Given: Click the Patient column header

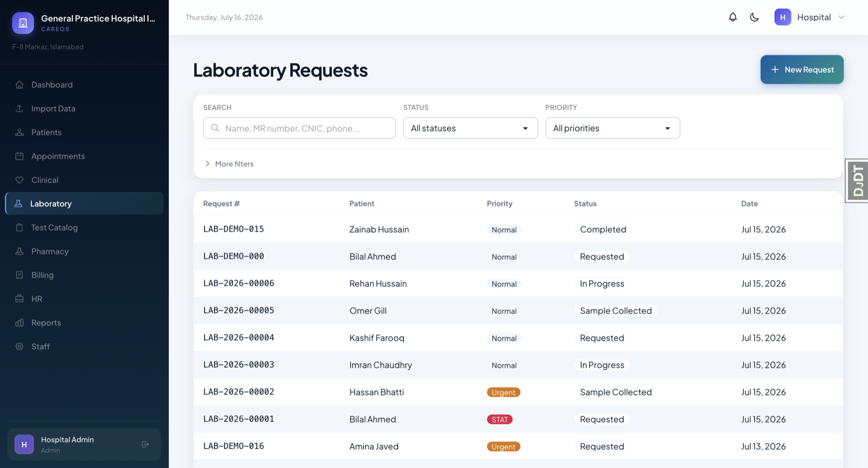Looking at the screenshot, I should (x=362, y=204).
